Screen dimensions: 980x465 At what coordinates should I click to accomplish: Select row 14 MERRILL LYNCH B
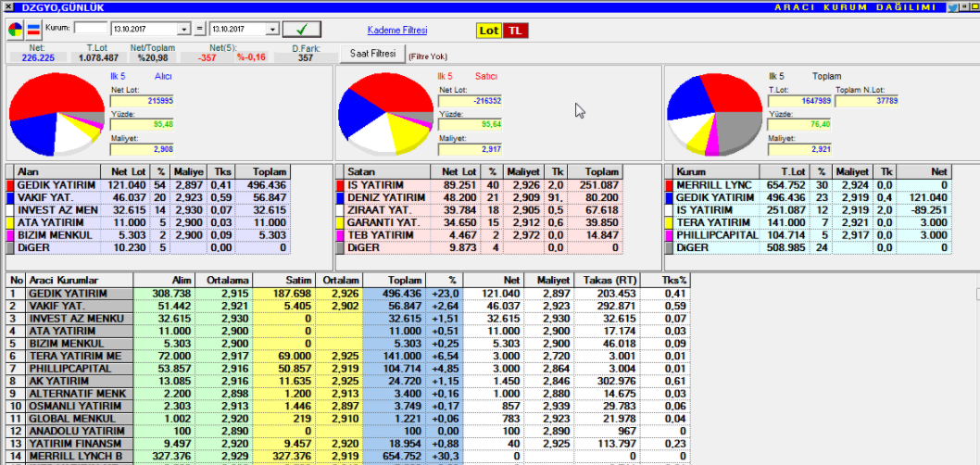point(347,456)
